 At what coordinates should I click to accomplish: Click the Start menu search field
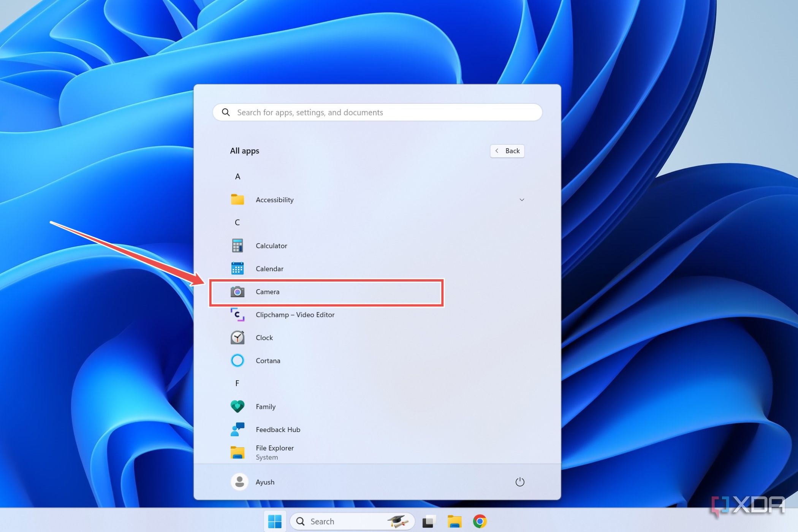(377, 112)
